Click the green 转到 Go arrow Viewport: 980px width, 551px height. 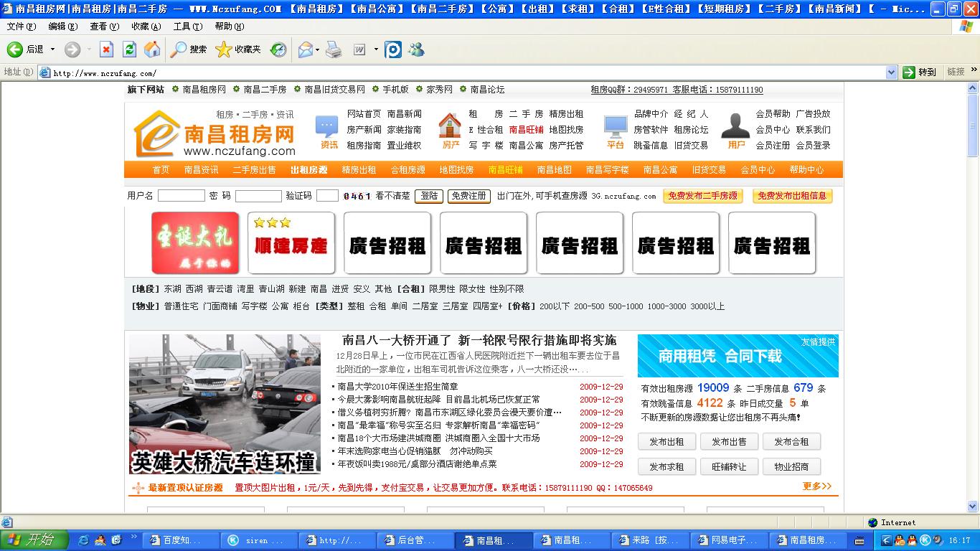(909, 72)
